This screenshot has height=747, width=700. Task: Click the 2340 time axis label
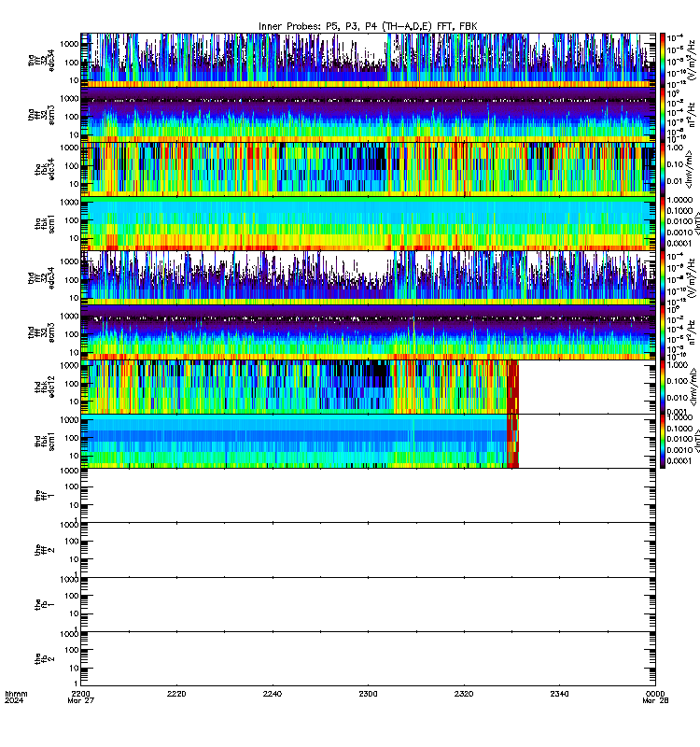tap(559, 694)
